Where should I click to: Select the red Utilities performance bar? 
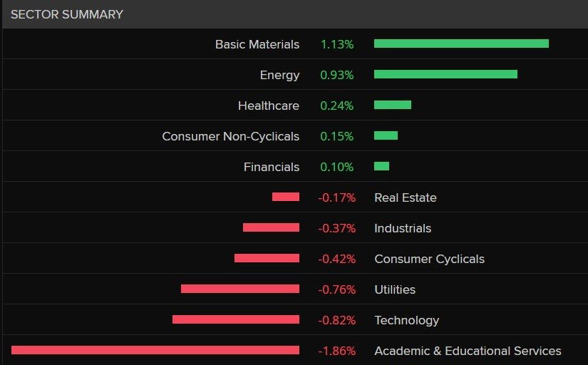[x=240, y=289]
